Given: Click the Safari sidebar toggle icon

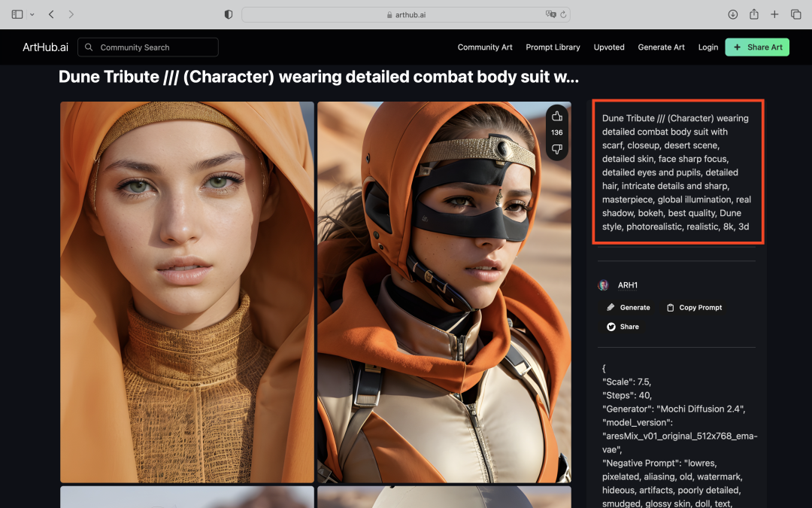Looking at the screenshot, I should pos(17,14).
